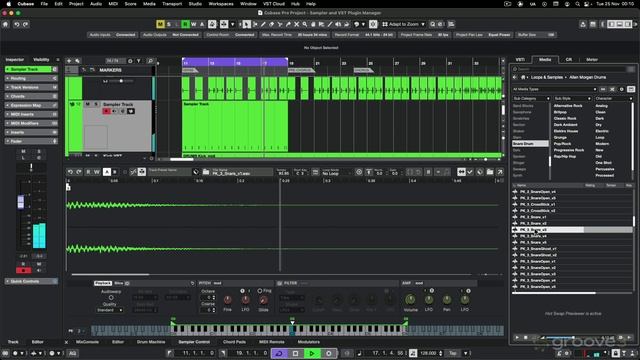Open the Workspaces menu

pos(221,4)
